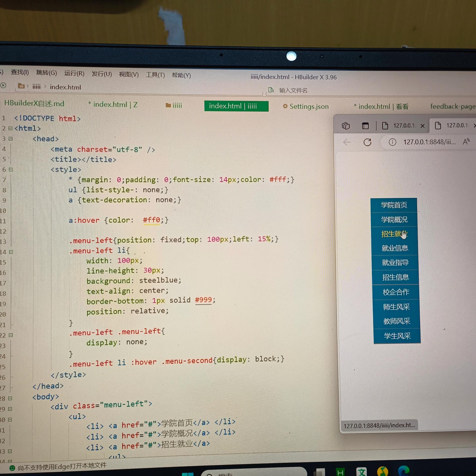Open the 视图(V) menu
The image size is (476, 476).
coord(129,74)
